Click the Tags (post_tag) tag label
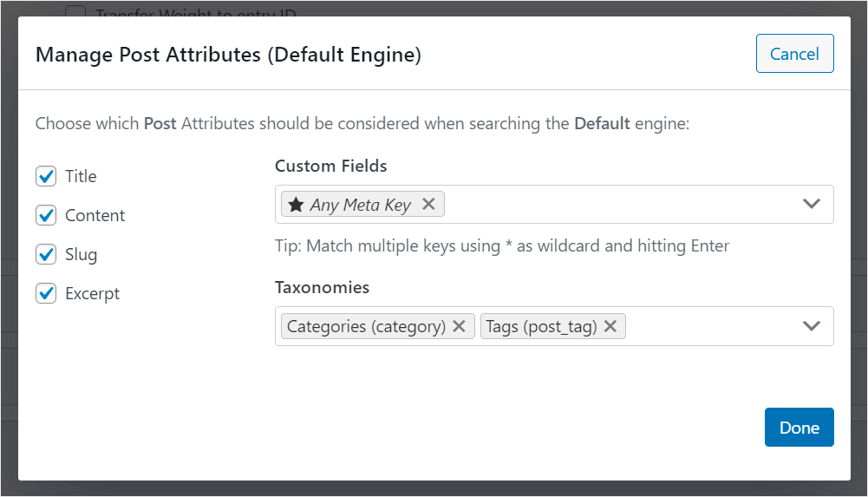 [x=541, y=326]
